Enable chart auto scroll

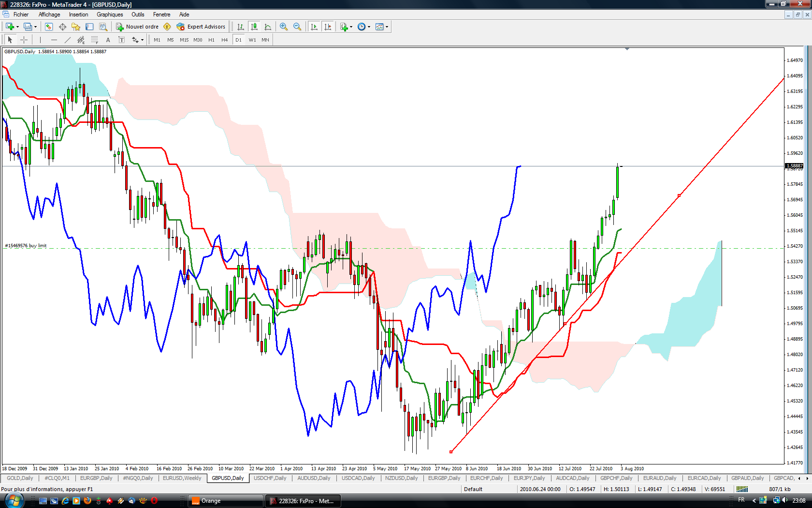(314, 27)
